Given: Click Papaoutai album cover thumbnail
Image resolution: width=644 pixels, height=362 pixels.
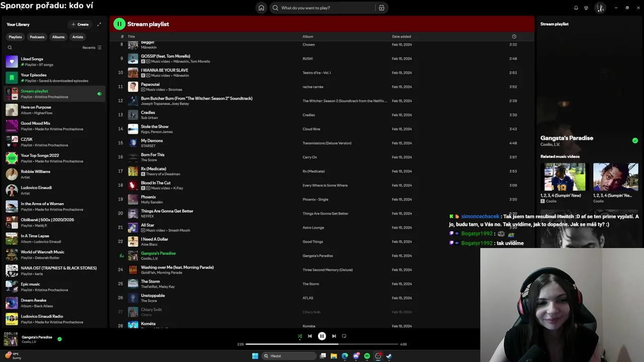Looking at the screenshot, I should pyautogui.click(x=133, y=86).
